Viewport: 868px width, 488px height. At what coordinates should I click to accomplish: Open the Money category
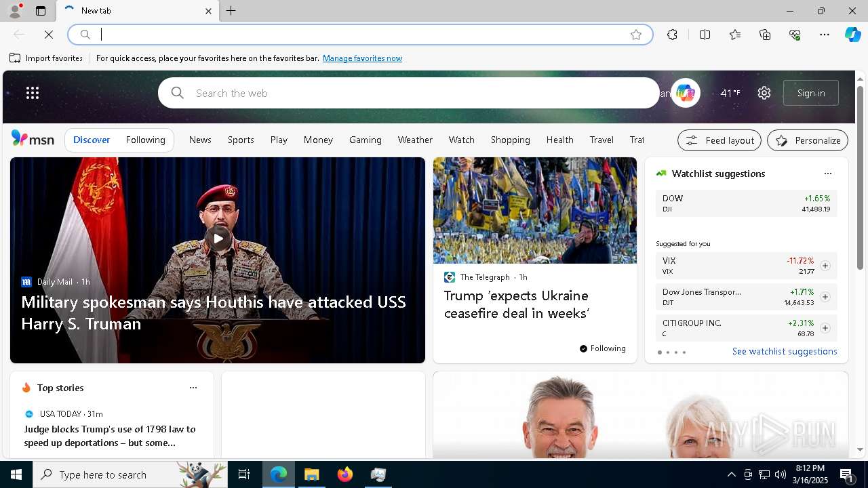coord(318,140)
